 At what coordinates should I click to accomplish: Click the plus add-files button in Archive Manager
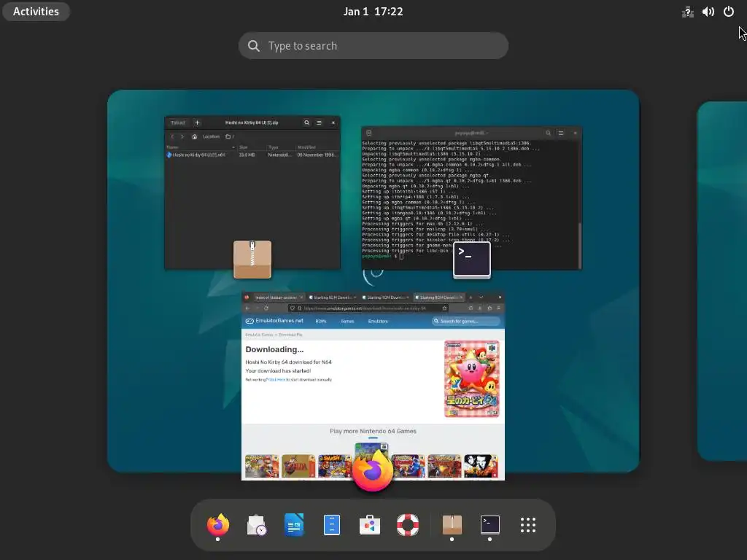point(197,122)
